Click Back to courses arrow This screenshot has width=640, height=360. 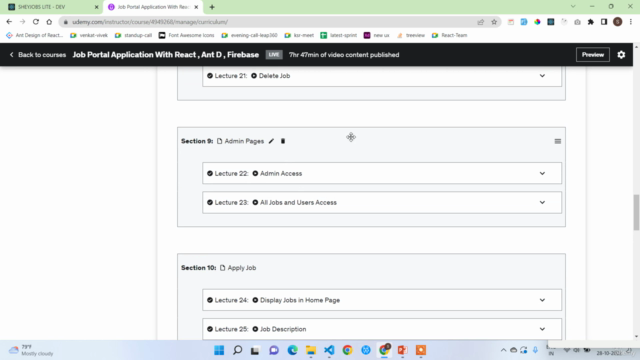(11, 55)
